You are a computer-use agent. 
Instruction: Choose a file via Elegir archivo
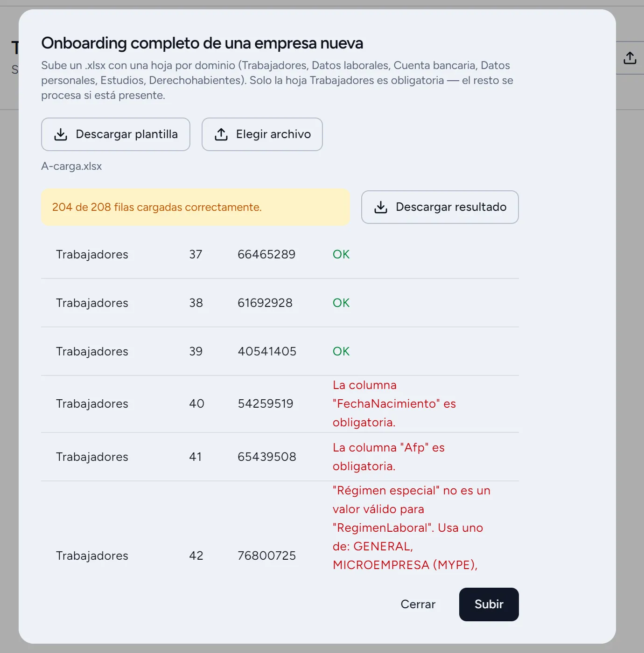(262, 134)
